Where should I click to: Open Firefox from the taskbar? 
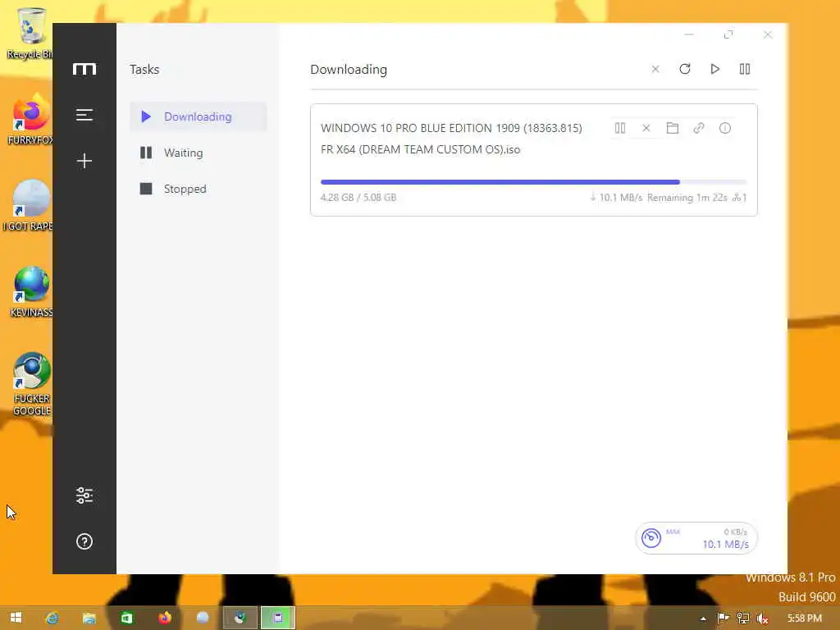[x=164, y=618]
